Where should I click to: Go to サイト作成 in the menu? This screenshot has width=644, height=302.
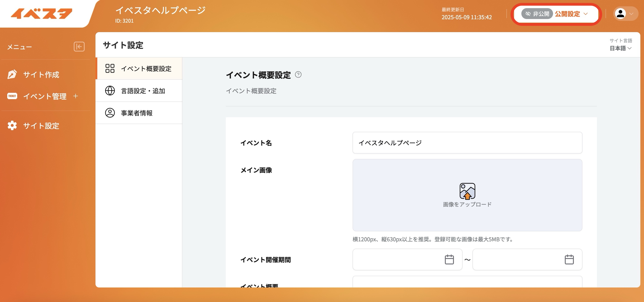click(x=41, y=74)
